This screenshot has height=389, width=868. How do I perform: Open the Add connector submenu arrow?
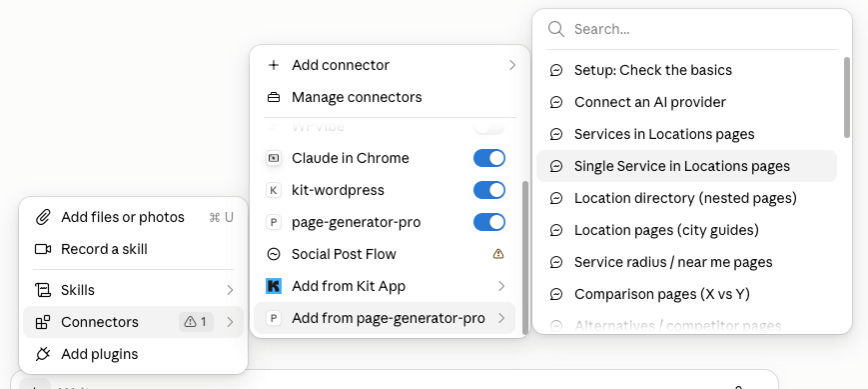pos(512,65)
